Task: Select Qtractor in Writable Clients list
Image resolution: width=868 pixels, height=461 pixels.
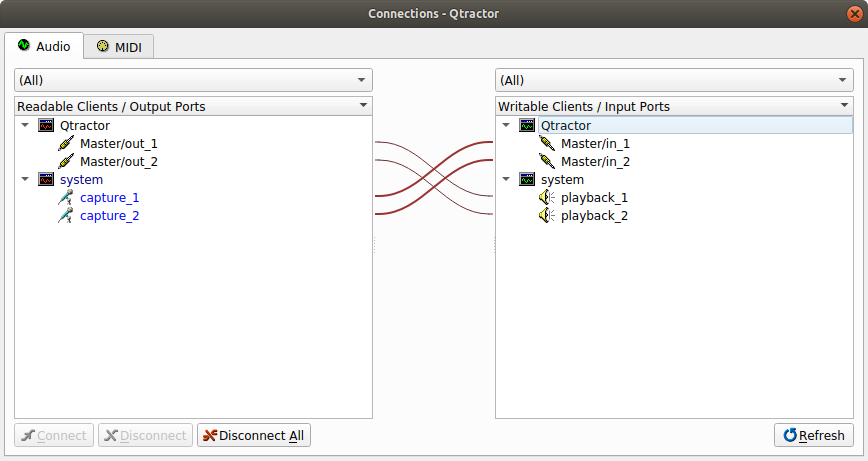Action: point(566,126)
